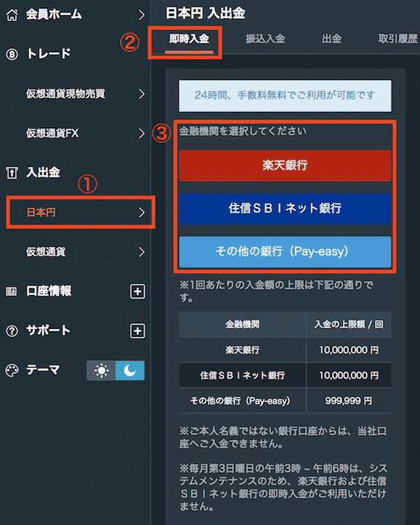
Task: Choose the red 楽天銀行 button
Action: point(285,166)
